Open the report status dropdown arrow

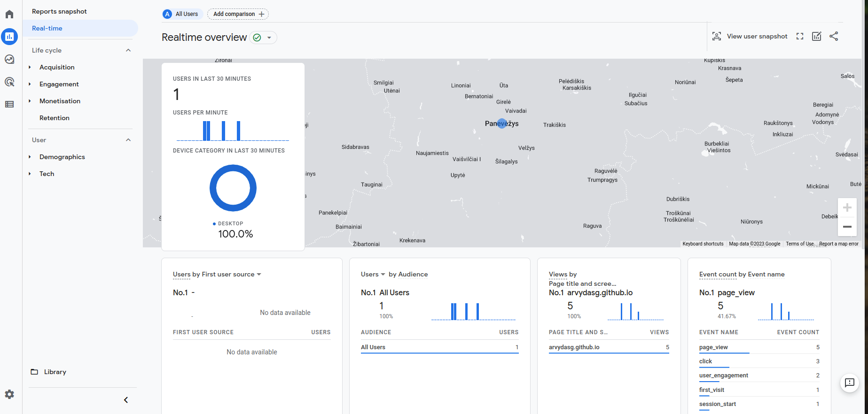point(269,38)
